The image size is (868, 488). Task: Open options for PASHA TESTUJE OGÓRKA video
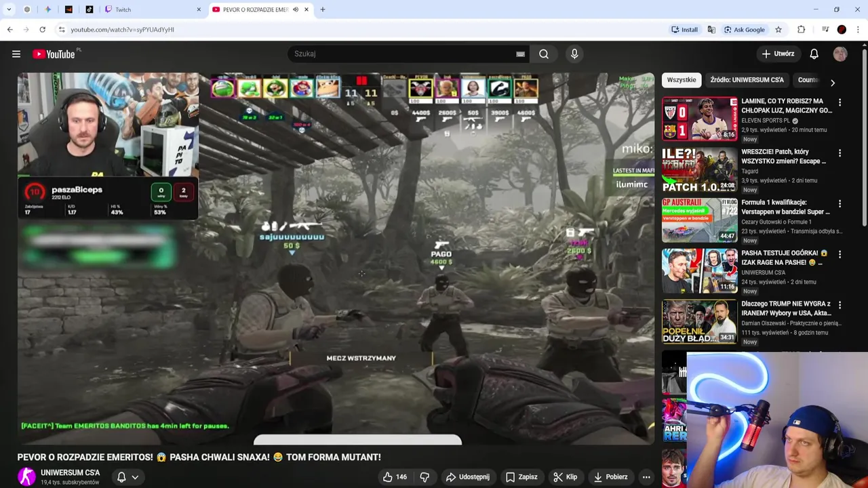840,254
